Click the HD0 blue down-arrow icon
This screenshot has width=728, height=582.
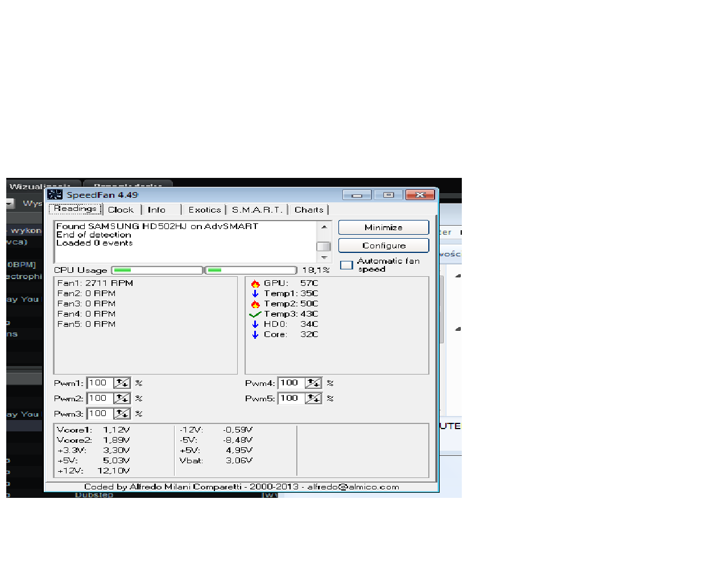point(255,325)
